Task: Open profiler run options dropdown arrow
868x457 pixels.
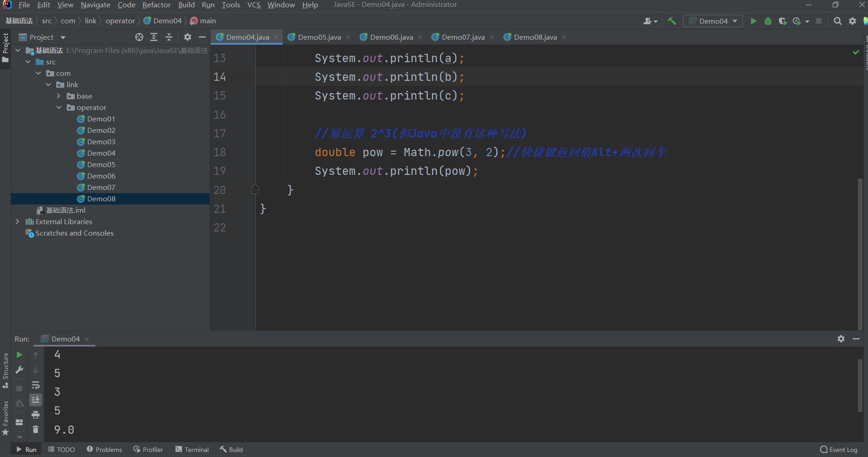Action: [x=807, y=21]
